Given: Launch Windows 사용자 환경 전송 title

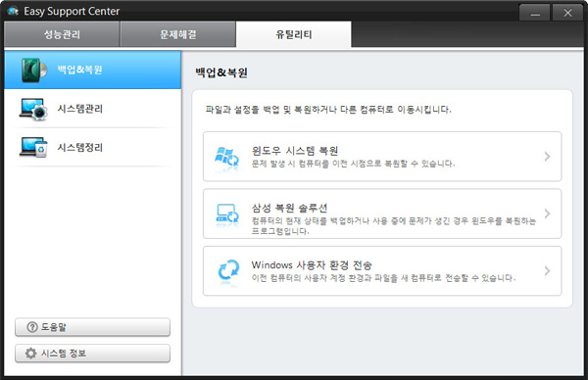Looking at the screenshot, I should (x=312, y=265).
